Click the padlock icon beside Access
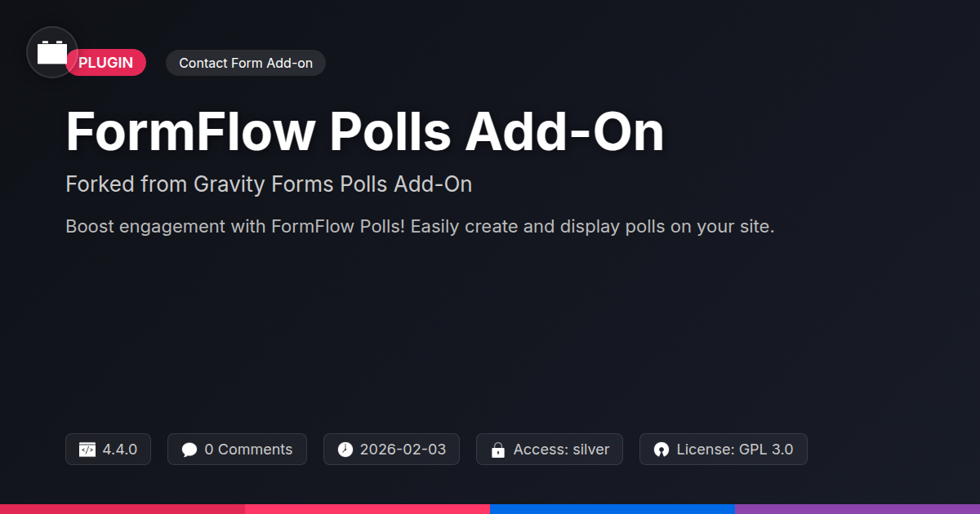Image resolution: width=980 pixels, height=514 pixels. [497, 450]
